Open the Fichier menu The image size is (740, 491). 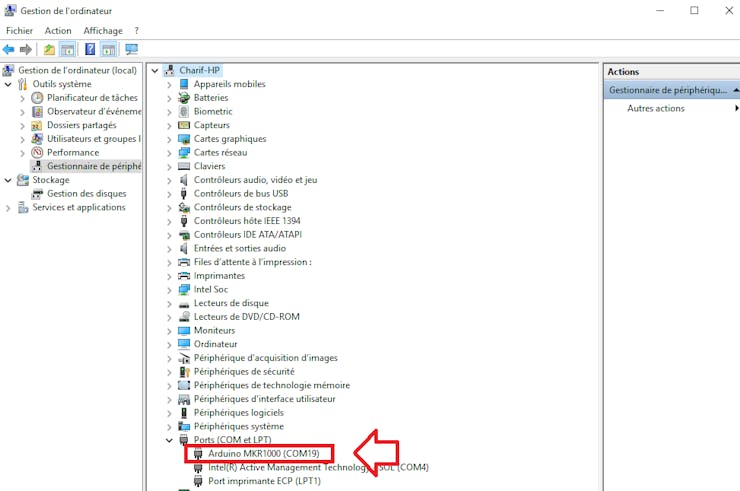click(19, 31)
